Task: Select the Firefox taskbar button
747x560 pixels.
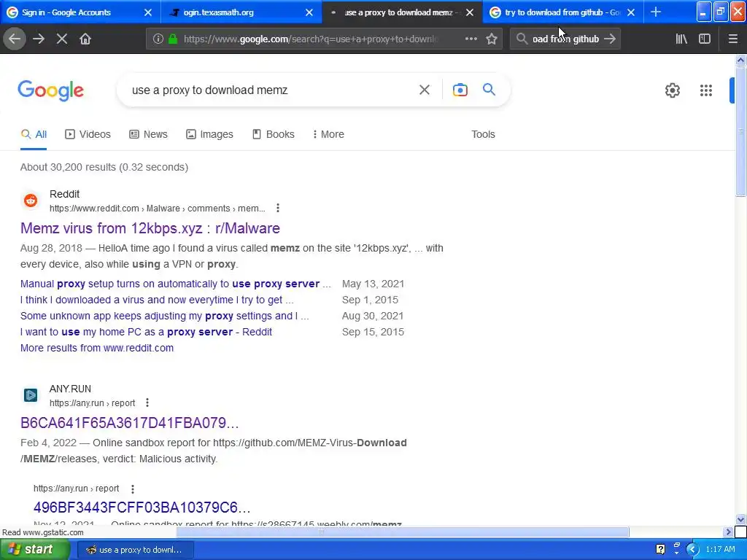Action: click(x=135, y=550)
